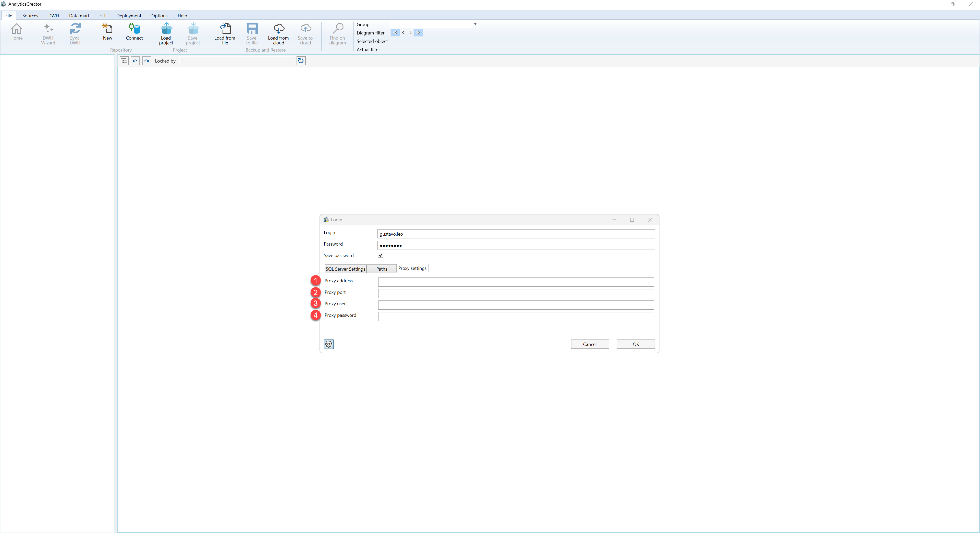Open the gear settings in Login dialog
The width and height of the screenshot is (980, 533).
[x=329, y=344]
